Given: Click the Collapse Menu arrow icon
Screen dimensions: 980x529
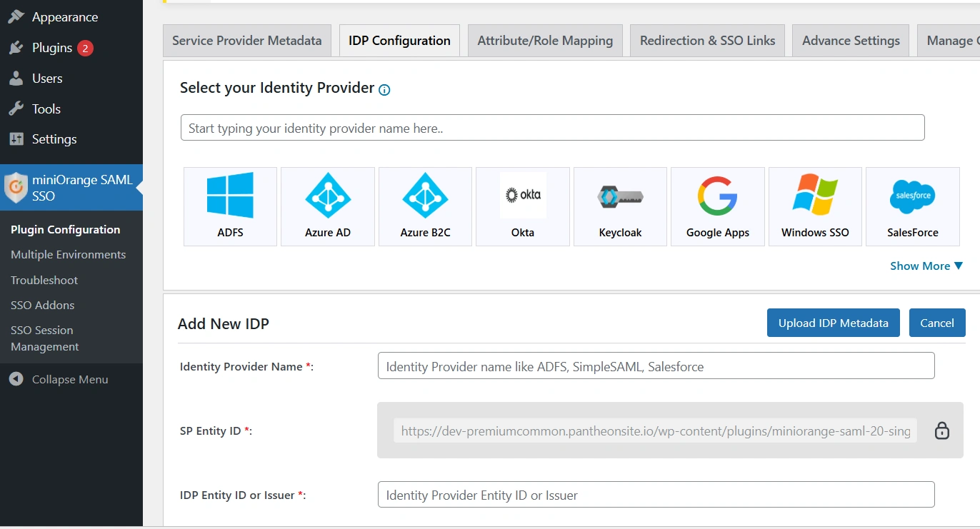Looking at the screenshot, I should pyautogui.click(x=16, y=379).
